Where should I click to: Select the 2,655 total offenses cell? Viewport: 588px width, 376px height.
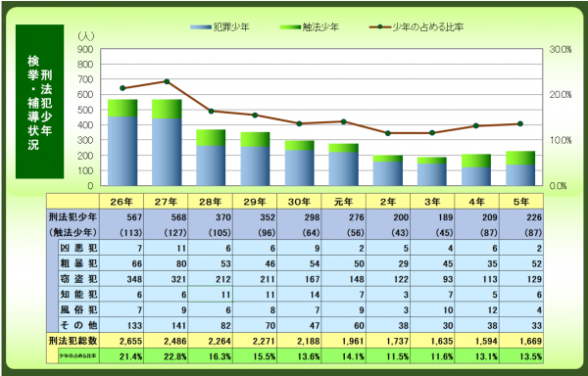[122, 341]
